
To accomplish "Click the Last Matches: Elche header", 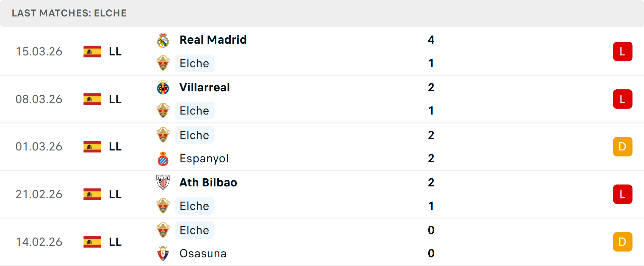I will pos(69,13).
